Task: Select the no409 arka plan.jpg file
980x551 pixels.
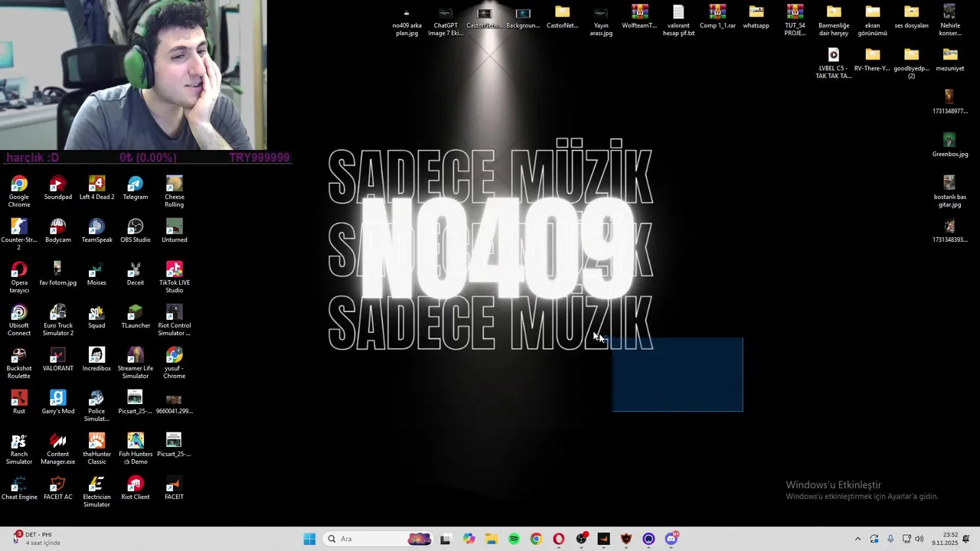Action: pyautogui.click(x=407, y=21)
